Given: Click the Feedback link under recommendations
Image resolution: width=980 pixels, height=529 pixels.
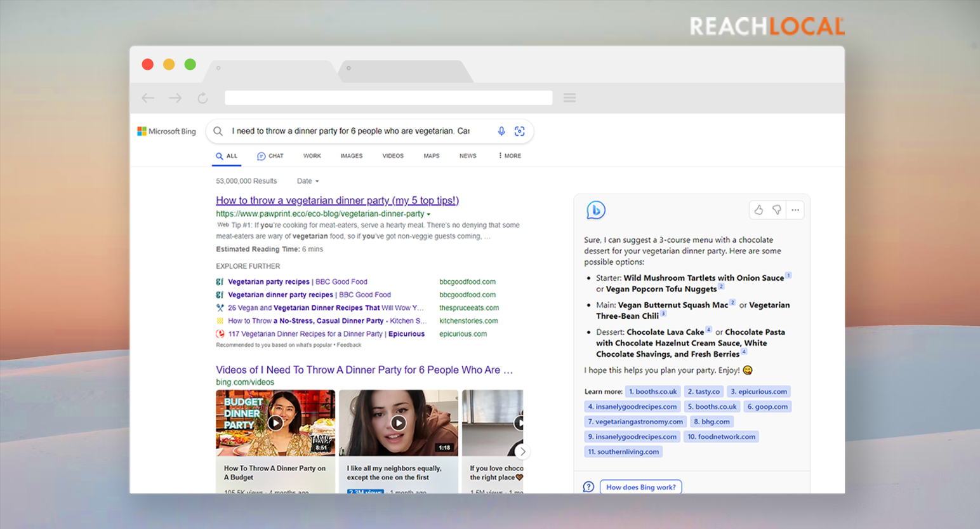Looking at the screenshot, I should point(349,345).
